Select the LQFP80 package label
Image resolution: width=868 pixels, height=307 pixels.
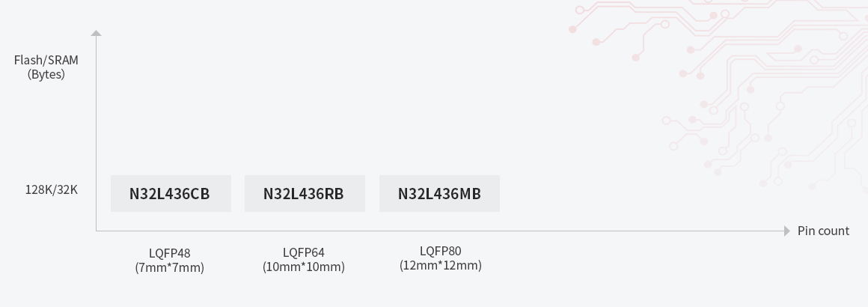click(440, 251)
